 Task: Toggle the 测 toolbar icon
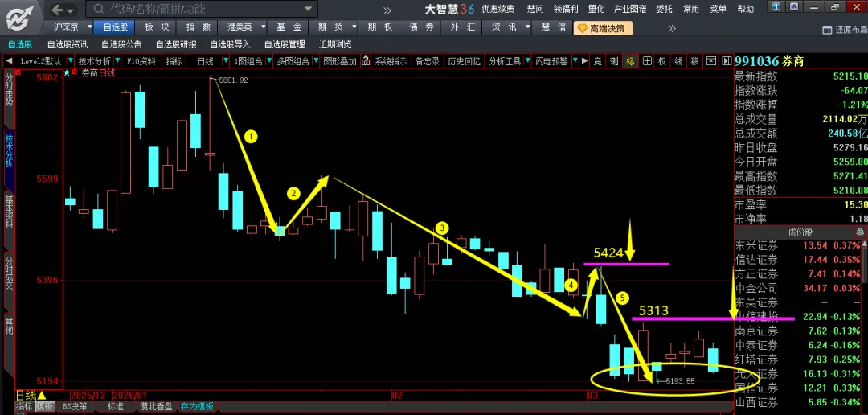[x=614, y=61]
